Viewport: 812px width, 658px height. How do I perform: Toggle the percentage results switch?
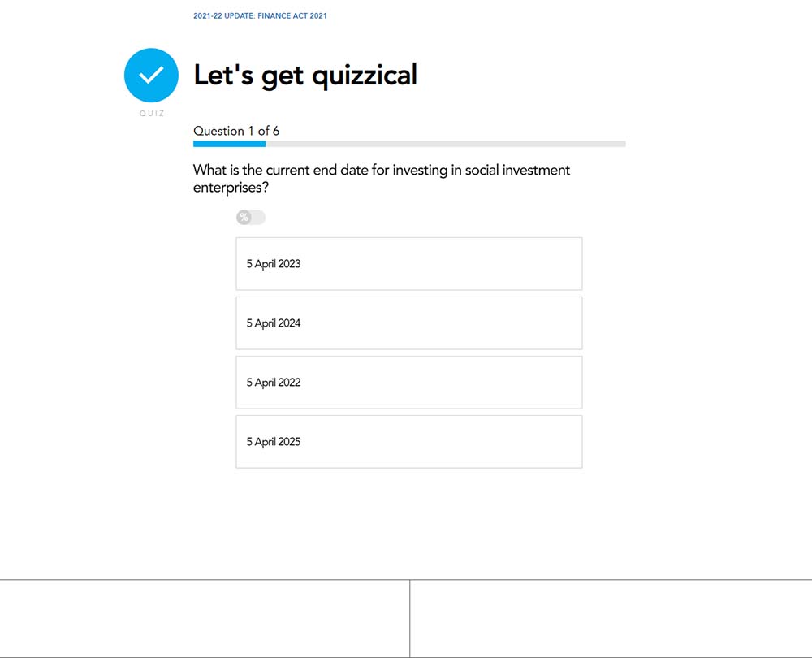(251, 217)
